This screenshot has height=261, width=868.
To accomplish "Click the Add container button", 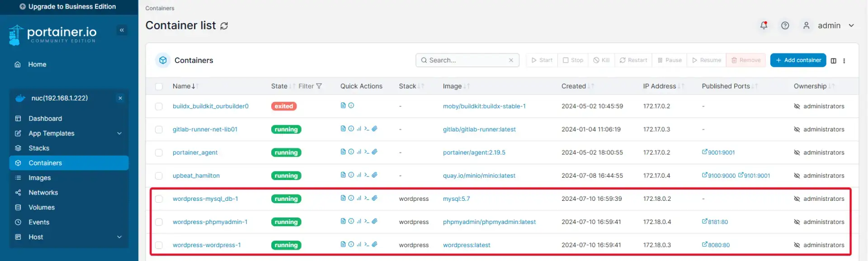I will tap(798, 60).
